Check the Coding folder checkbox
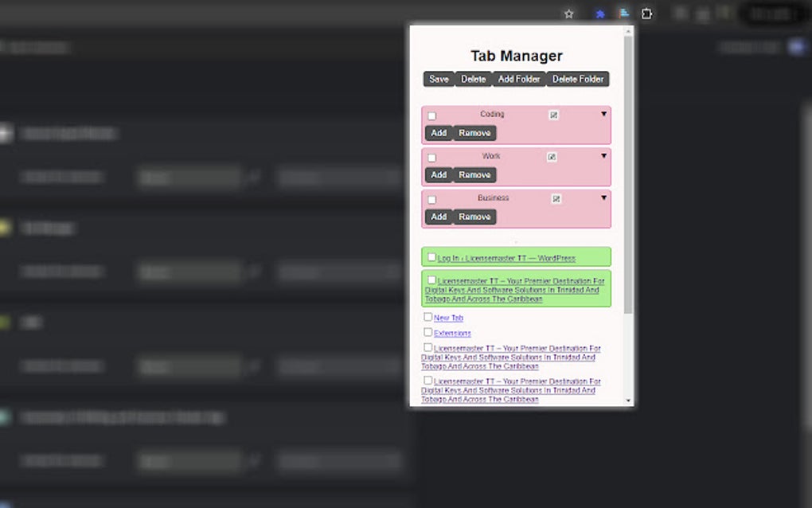 (x=431, y=115)
